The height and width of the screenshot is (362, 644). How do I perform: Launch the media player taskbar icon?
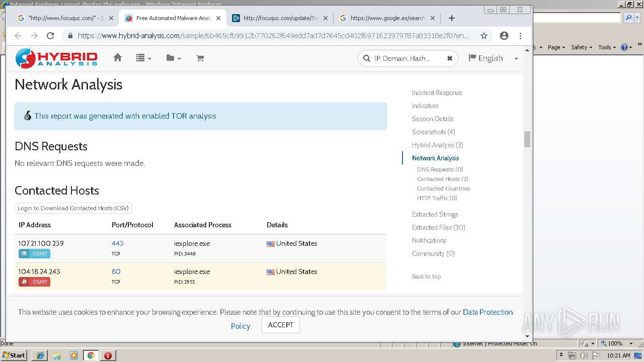74,355
